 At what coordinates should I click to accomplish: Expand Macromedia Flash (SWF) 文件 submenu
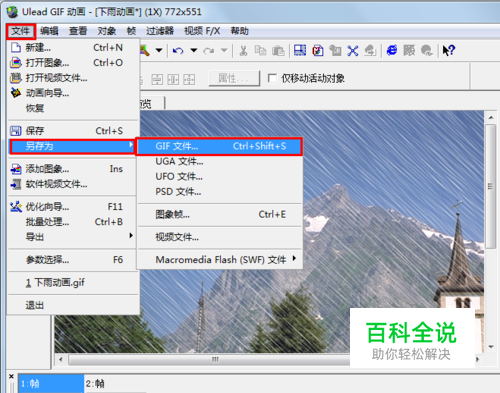click(x=219, y=260)
